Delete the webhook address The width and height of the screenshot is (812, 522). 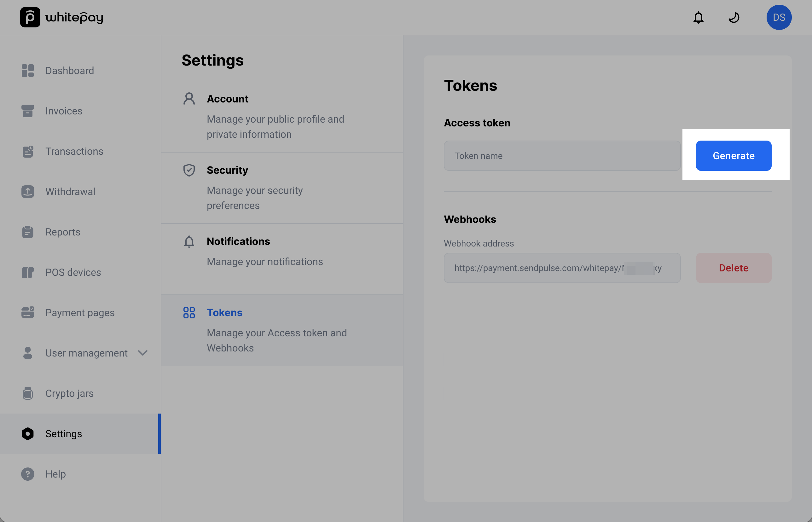click(734, 268)
